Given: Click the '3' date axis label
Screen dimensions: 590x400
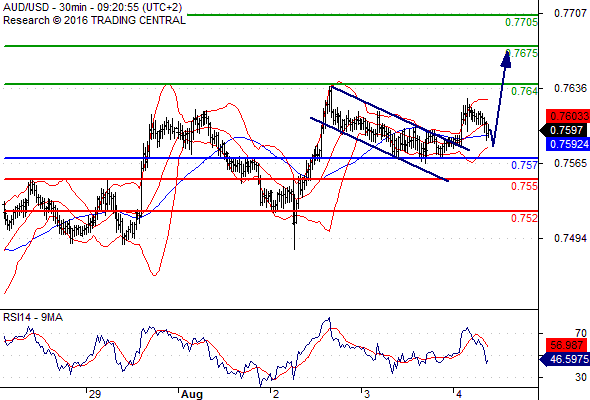Looking at the screenshot, I should pos(367,394).
